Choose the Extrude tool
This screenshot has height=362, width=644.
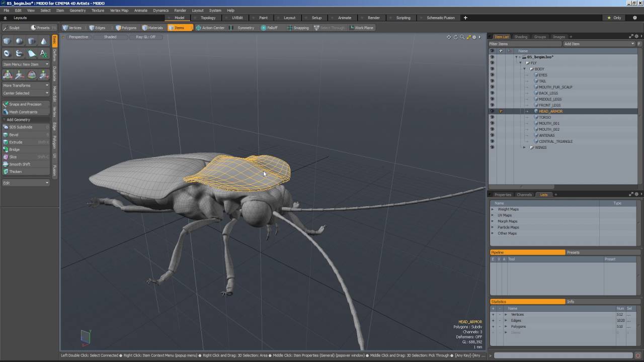26,142
